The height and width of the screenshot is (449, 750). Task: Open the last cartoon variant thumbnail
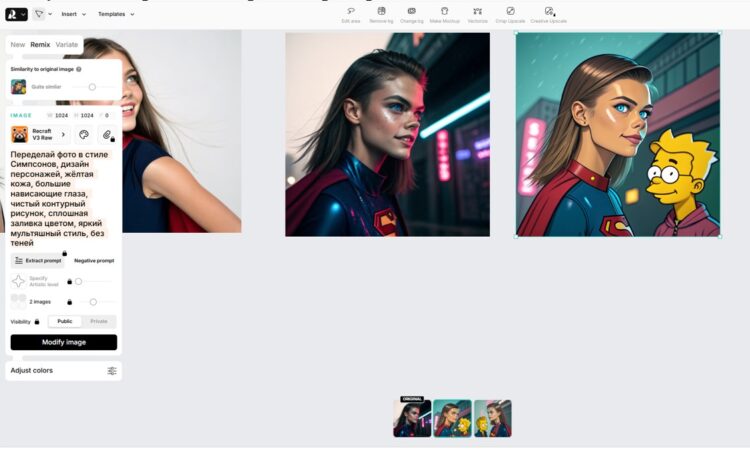pyautogui.click(x=493, y=418)
